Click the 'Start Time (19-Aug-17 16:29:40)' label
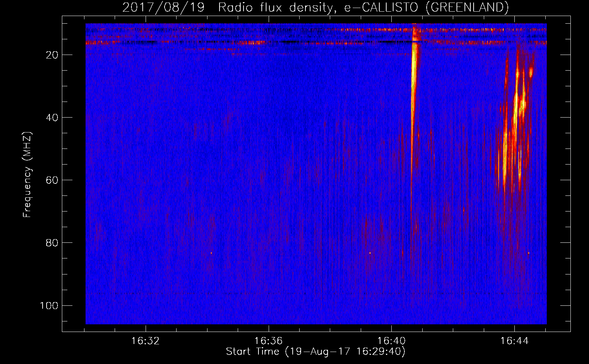Image resolution: width=589 pixels, height=364 pixels. point(316,352)
